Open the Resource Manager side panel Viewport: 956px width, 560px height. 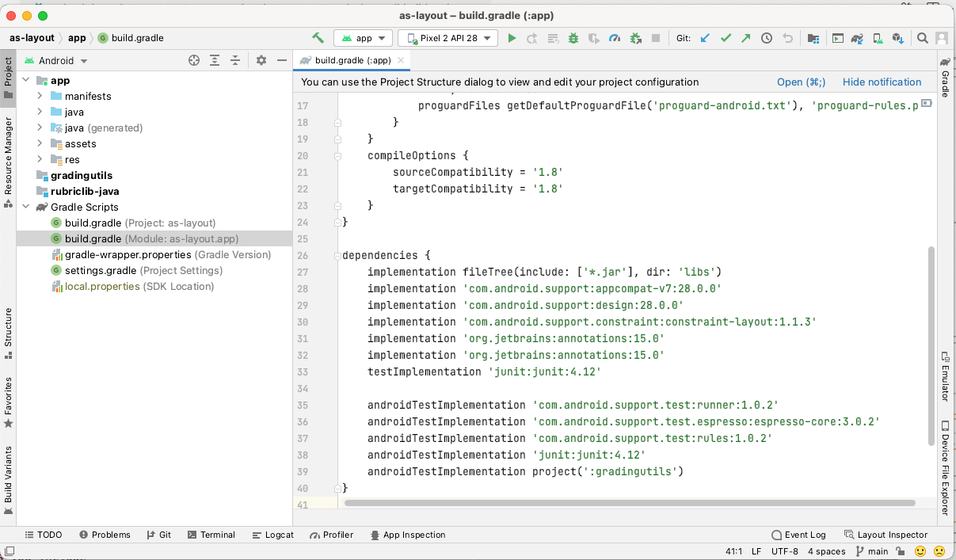click(x=8, y=162)
